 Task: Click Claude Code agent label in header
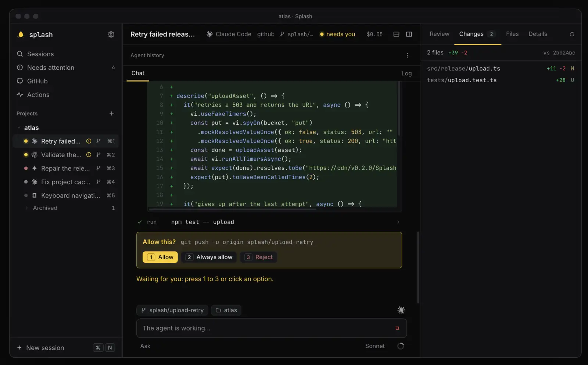pyautogui.click(x=229, y=34)
